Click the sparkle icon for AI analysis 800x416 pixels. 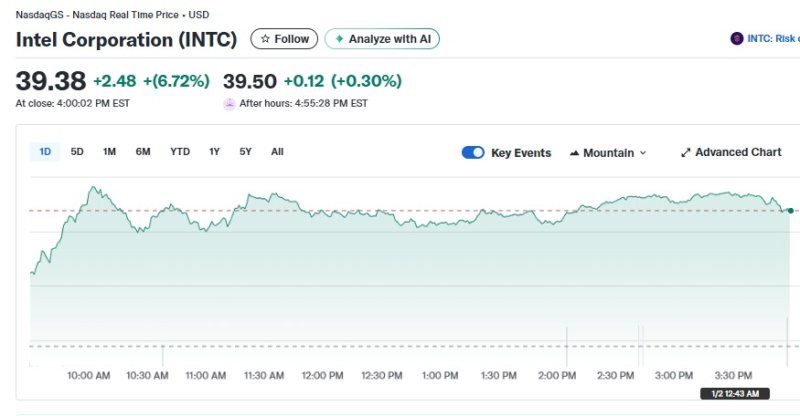click(339, 39)
